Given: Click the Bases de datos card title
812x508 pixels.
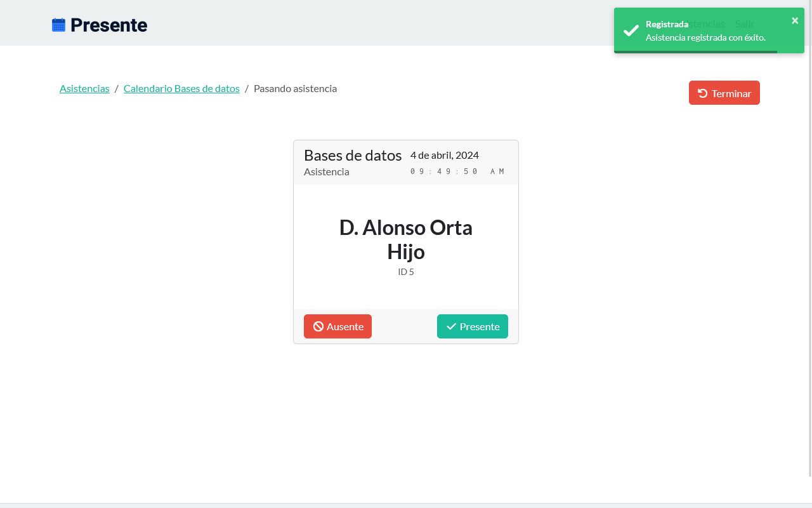Looking at the screenshot, I should click(353, 155).
